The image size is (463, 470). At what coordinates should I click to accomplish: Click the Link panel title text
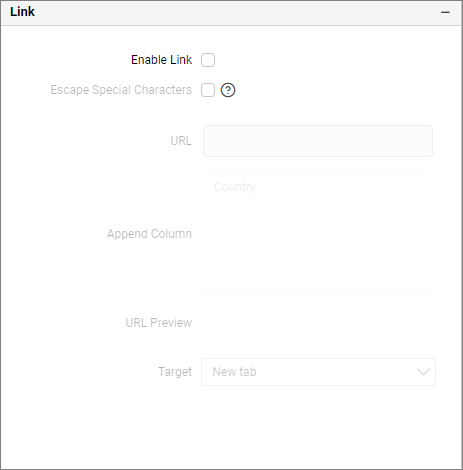pos(22,12)
